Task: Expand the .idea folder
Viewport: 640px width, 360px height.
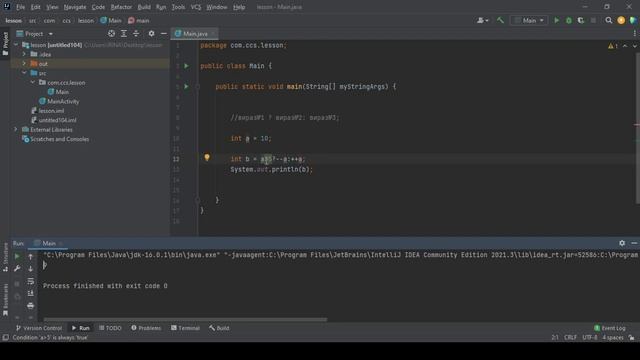Action: click(24, 54)
